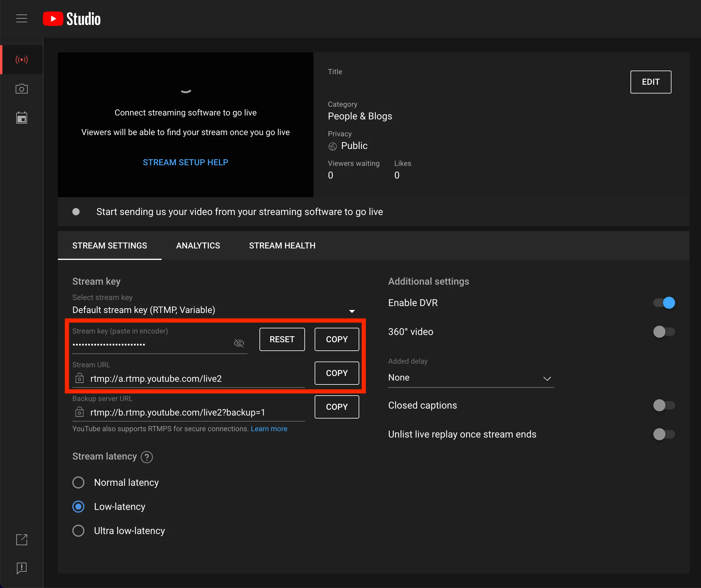
Task: Click the Likes count
Action: coord(397,175)
